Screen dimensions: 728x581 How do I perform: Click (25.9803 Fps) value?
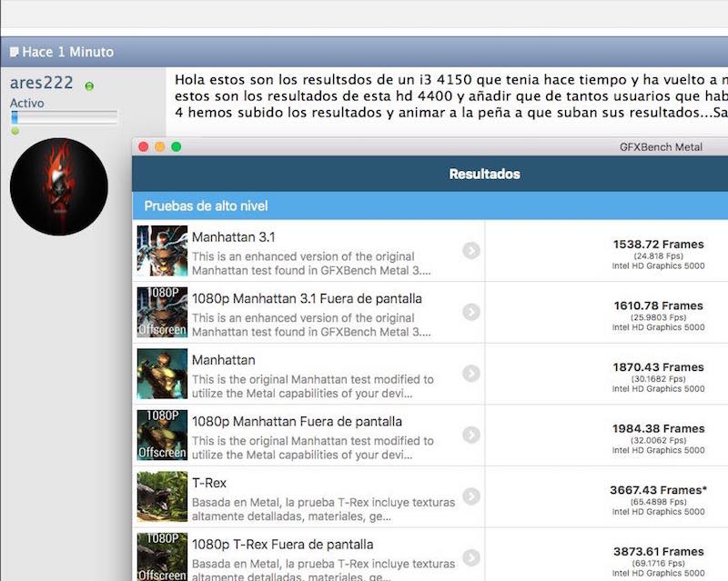click(x=658, y=317)
